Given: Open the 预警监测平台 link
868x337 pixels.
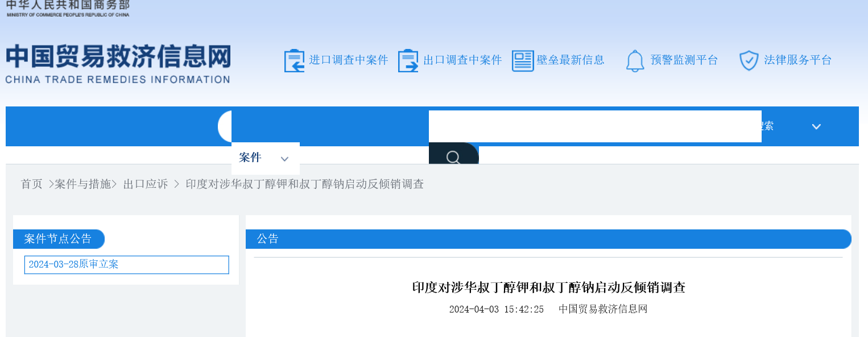Looking at the screenshot, I should pyautogui.click(x=684, y=60).
